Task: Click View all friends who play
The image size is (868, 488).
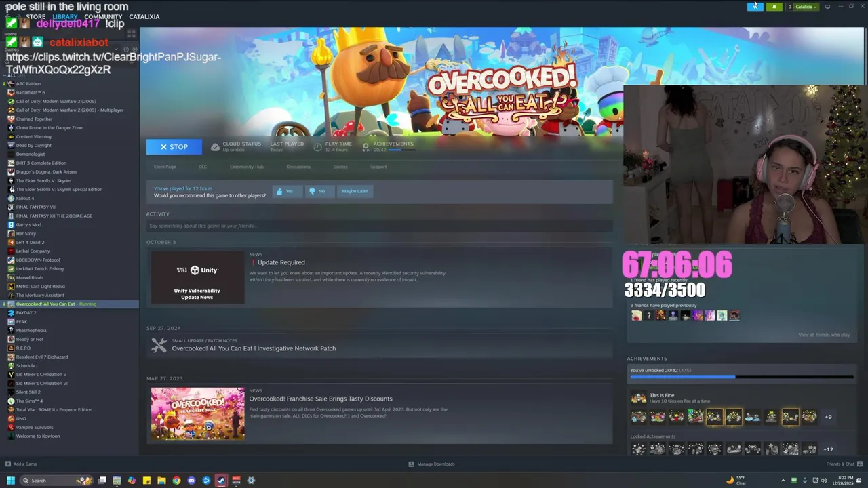Action: click(x=823, y=335)
